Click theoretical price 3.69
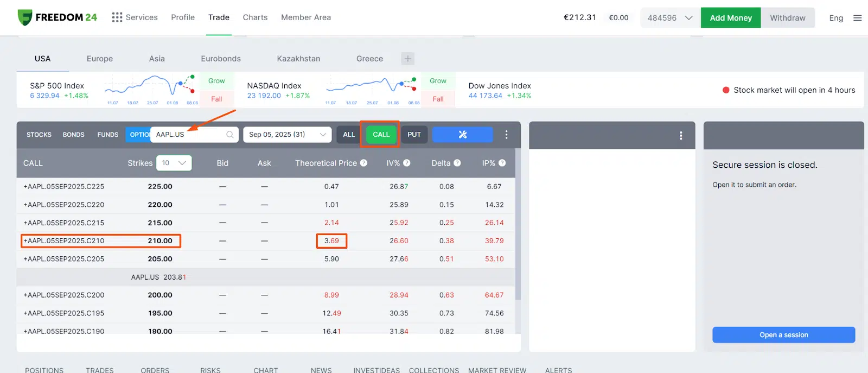Image resolution: width=868 pixels, height=373 pixels. (x=331, y=241)
